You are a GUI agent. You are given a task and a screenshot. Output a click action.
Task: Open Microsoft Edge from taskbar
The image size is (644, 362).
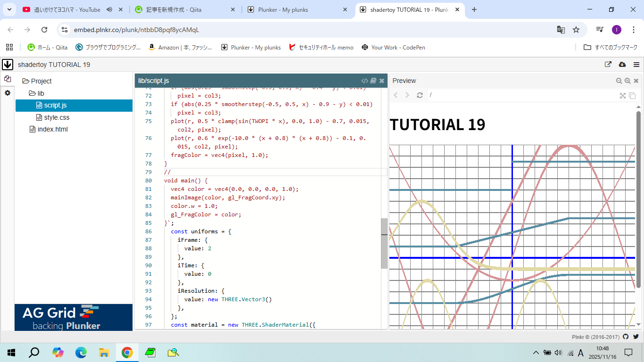point(81,352)
